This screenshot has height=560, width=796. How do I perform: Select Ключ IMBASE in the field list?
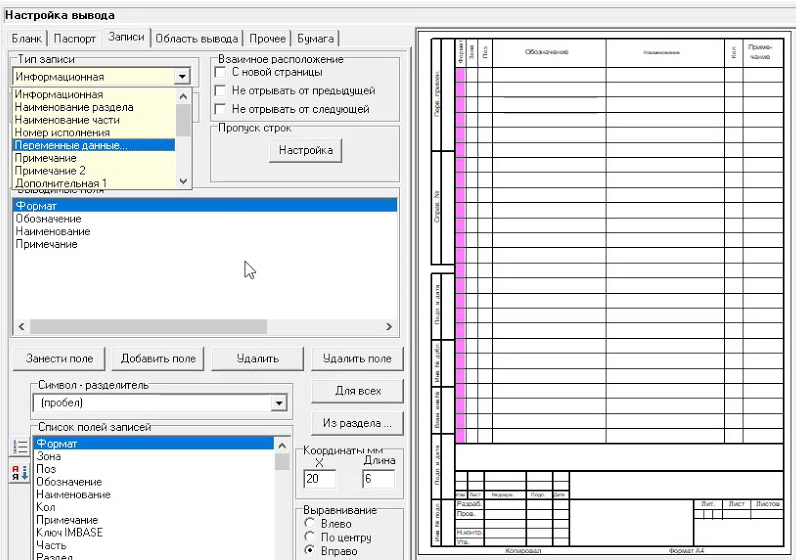click(154, 532)
